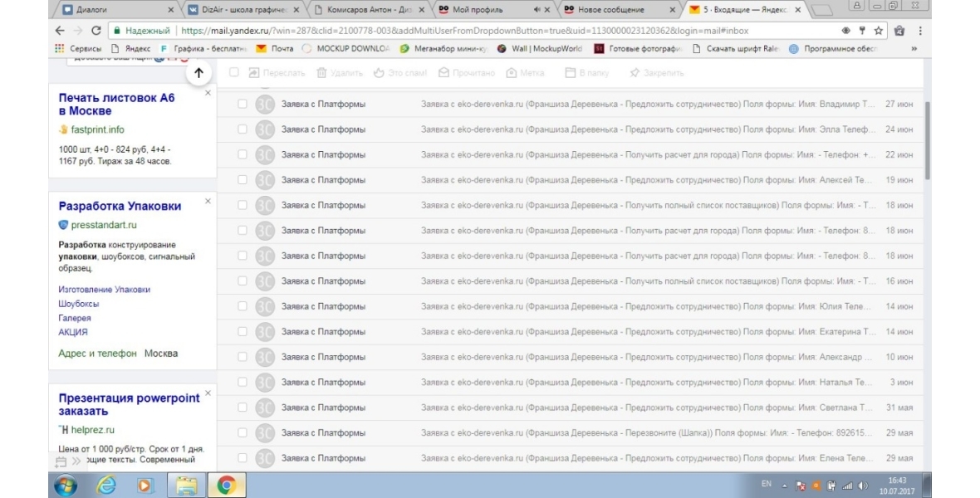Open file explorer taskbar icon

click(186, 486)
